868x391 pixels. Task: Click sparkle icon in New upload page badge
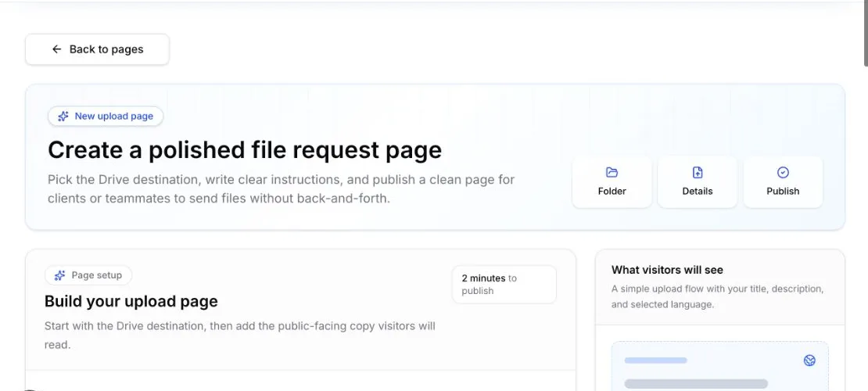click(63, 117)
